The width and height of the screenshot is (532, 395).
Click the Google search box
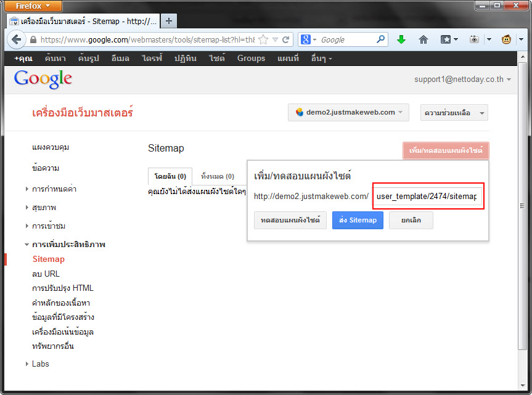346,39
